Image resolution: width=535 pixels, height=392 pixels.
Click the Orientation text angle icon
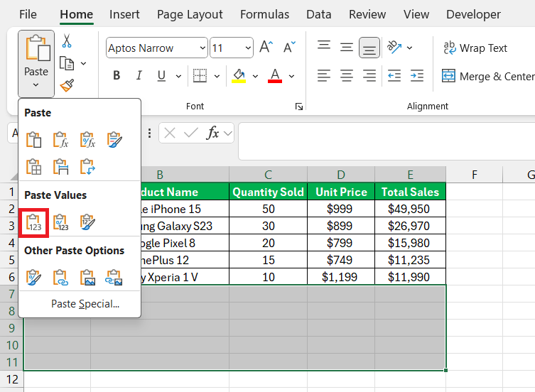pyautogui.click(x=394, y=48)
